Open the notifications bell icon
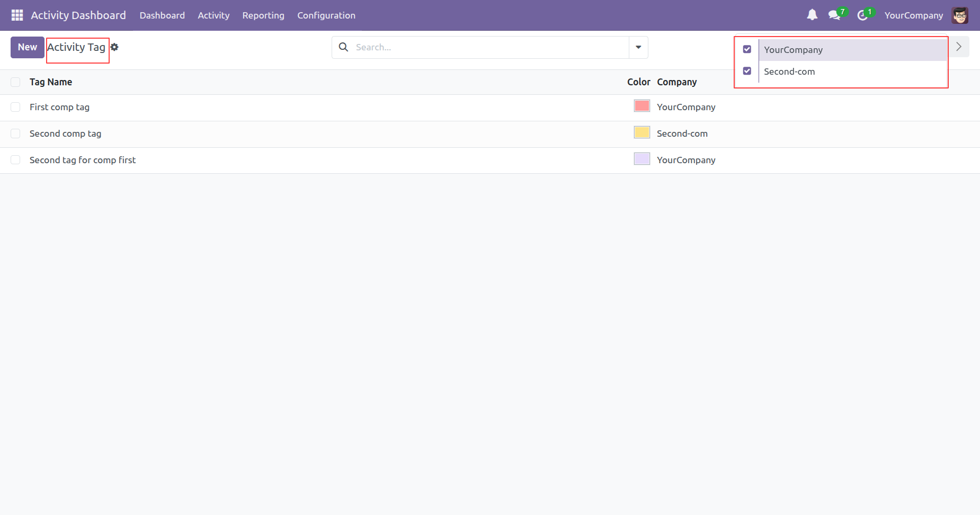This screenshot has height=515, width=980. tap(812, 15)
